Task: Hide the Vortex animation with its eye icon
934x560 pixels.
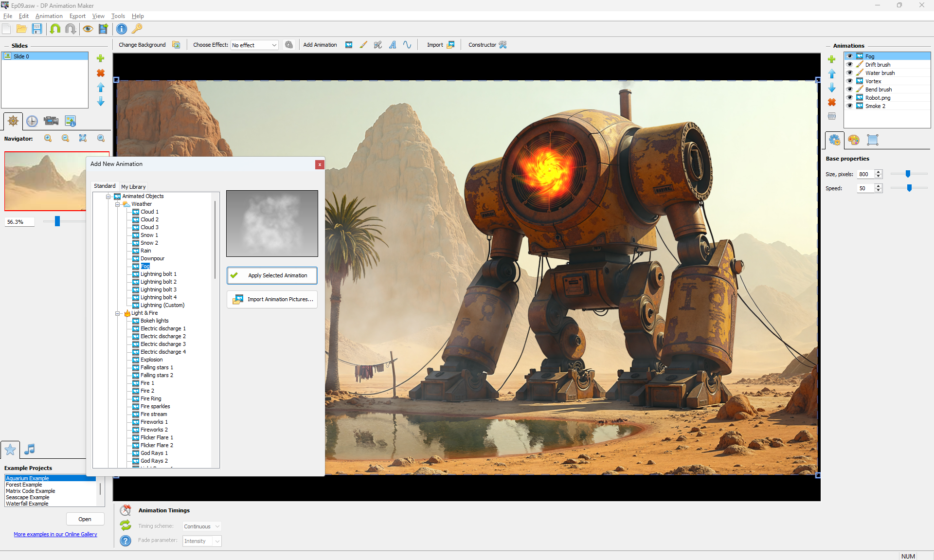Action: [849, 81]
